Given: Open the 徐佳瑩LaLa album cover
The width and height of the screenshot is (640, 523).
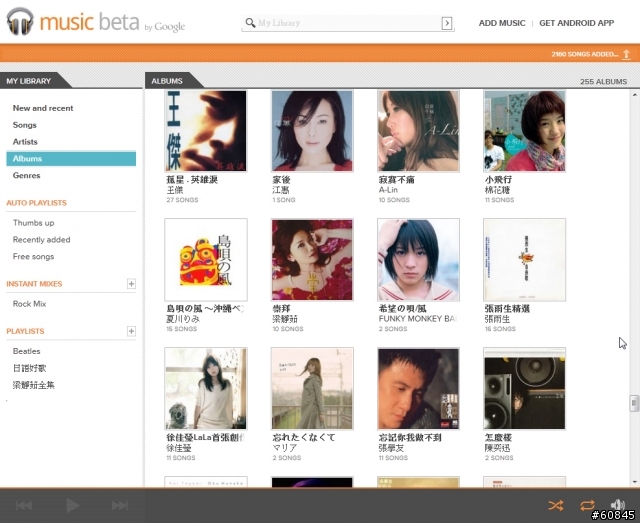Looking at the screenshot, I should tap(206, 388).
